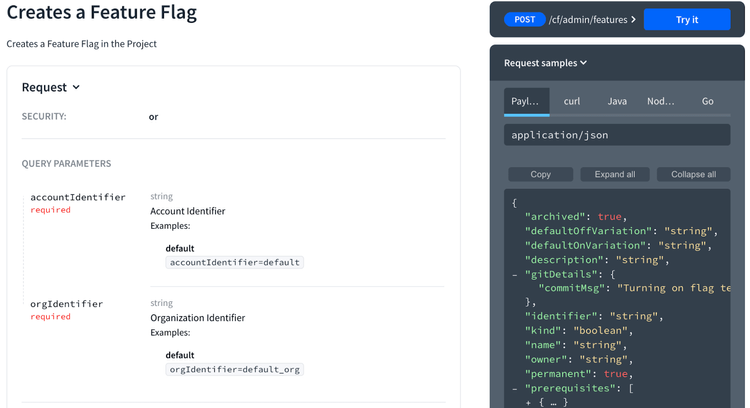Click the POST method badge

point(525,20)
